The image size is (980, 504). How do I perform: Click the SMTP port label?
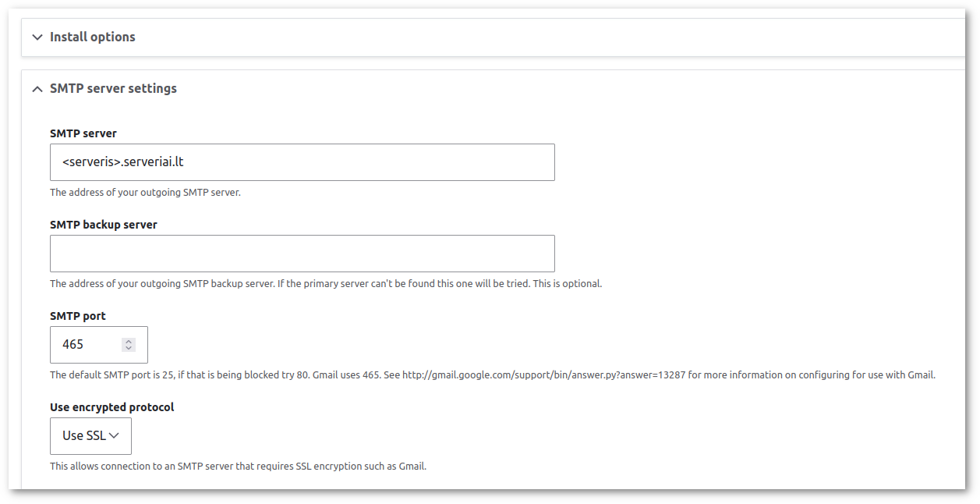(x=78, y=316)
